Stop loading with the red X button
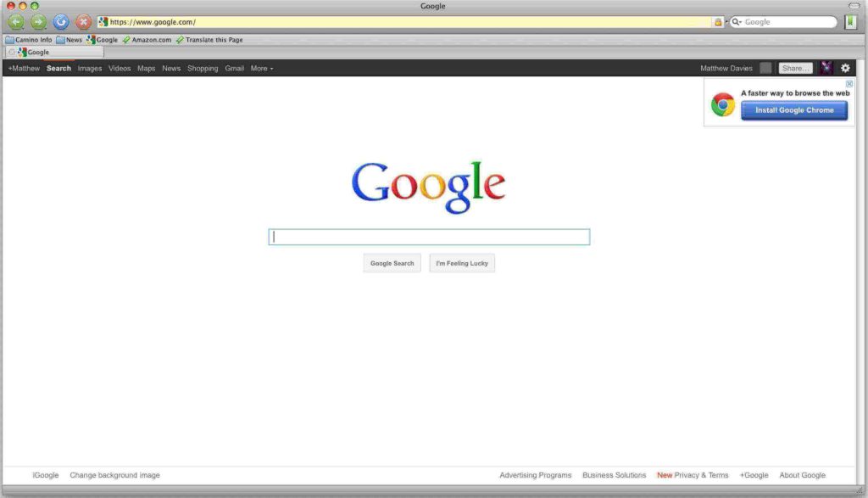Screen dimensions: 868x498 point(83,22)
